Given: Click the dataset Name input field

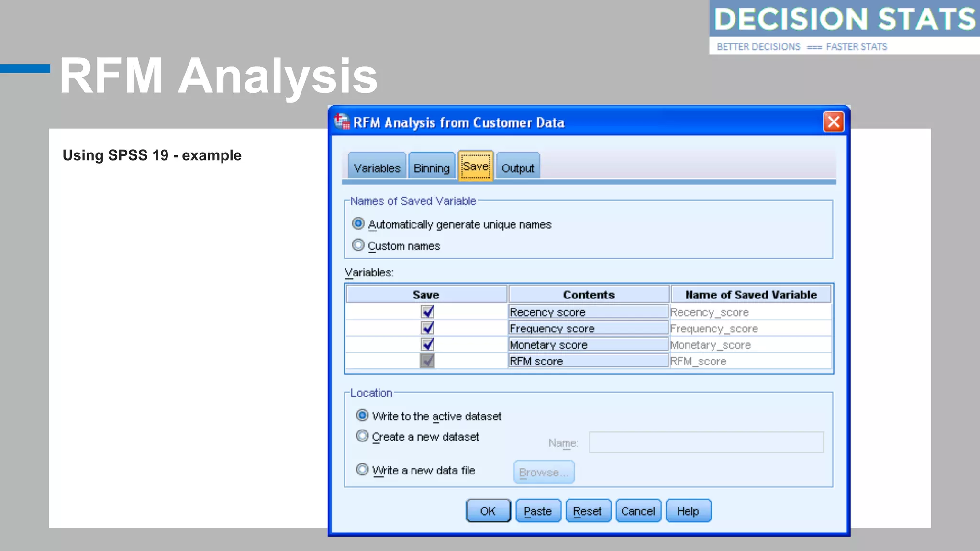Looking at the screenshot, I should click(706, 442).
